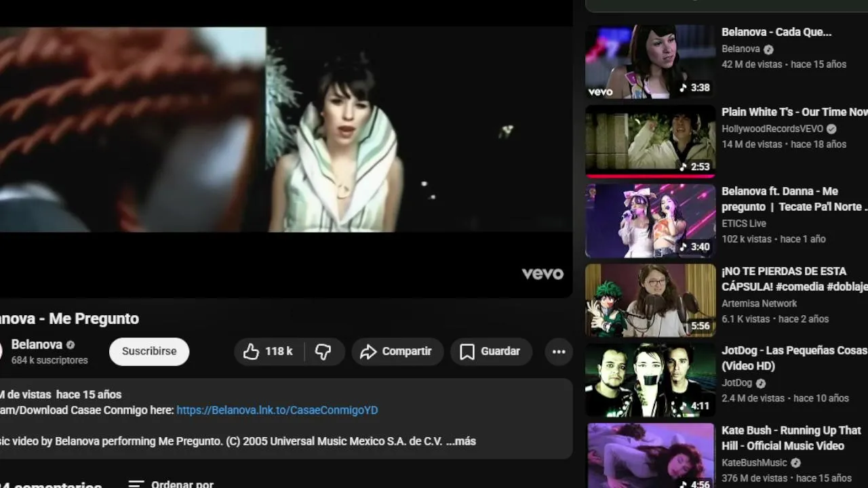Click title JotDog - Las Pequeñas Cosas
This screenshot has height=488, width=868.
coord(794,358)
